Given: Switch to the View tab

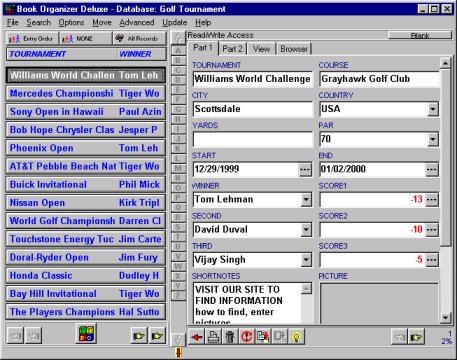Looking at the screenshot, I should [261, 49].
